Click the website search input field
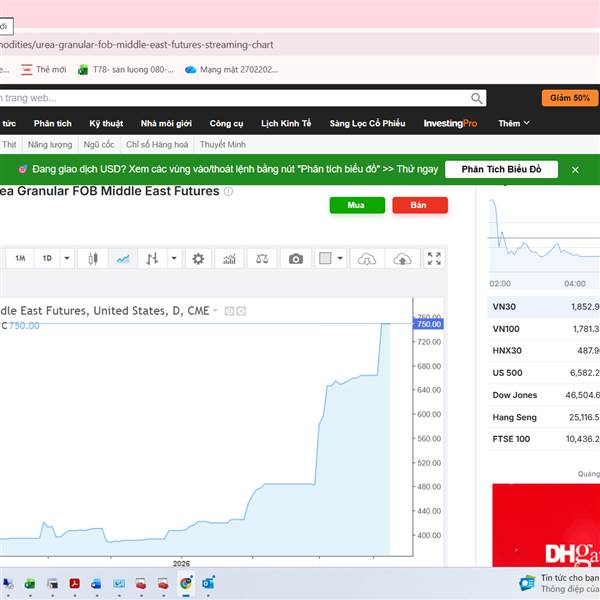Image resolution: width=600 pixels, height=600 pixels. [x=240, y=97]
